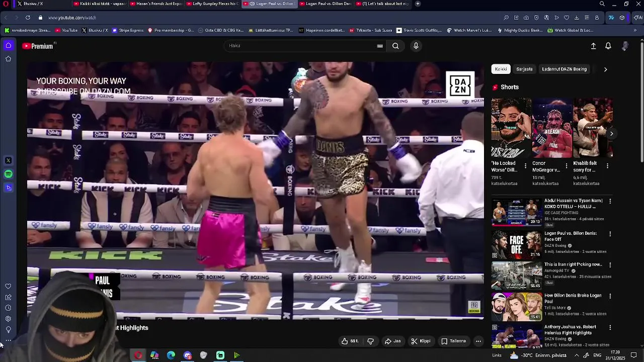Open options for Khabib short

(x=607, y=166)
